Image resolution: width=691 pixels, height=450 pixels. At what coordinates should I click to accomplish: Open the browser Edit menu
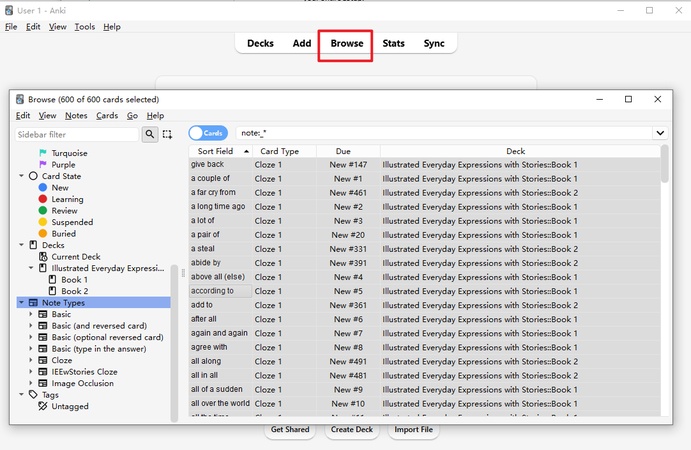(23, 115)
